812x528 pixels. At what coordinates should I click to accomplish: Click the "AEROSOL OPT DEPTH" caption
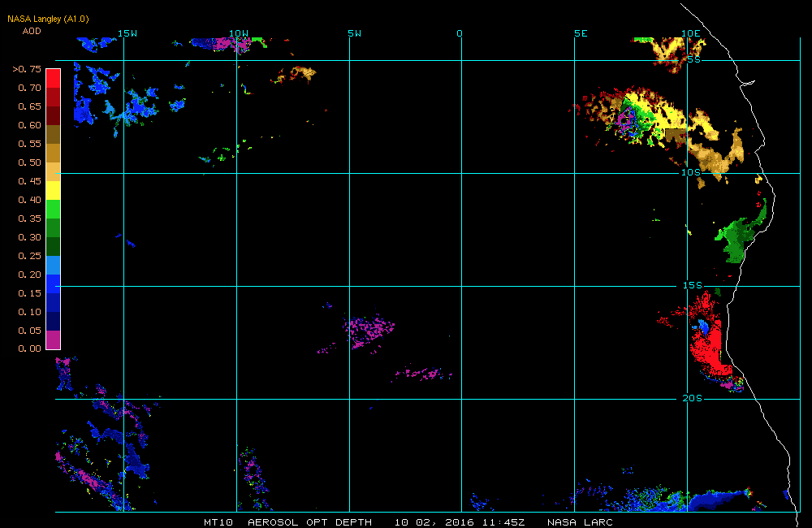click(x=309, y=522)
